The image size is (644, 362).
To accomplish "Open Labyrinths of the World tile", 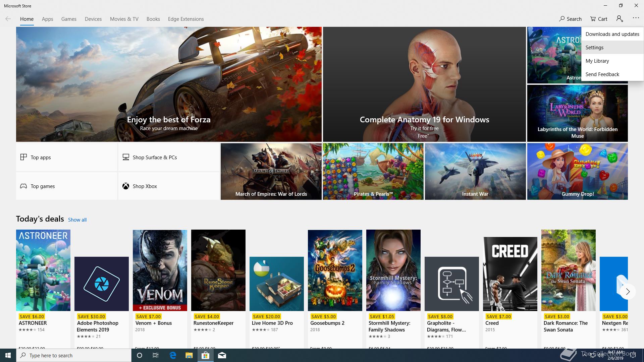I will [x=577, y=113].
